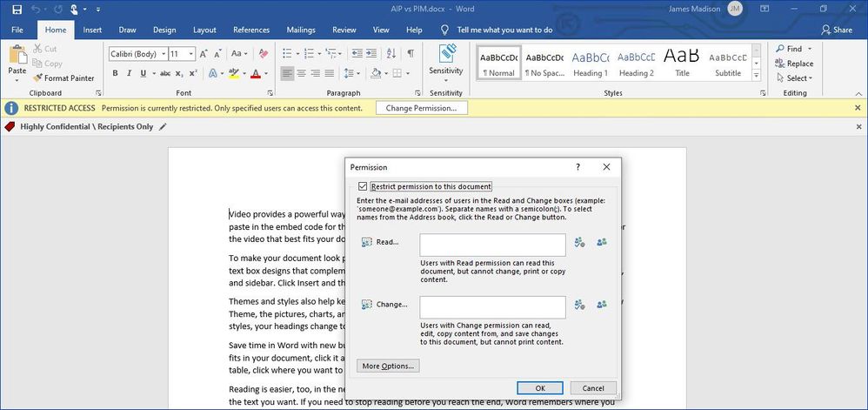Screen dimensions: 868x410
Task: Decrease paragraph indent
Action: click(x=357, y=54)
